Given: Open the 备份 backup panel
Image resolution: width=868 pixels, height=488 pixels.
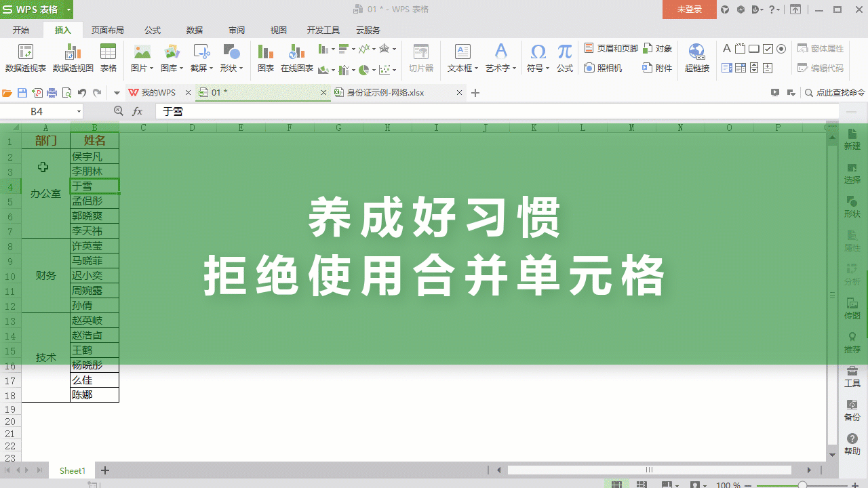Looking at the screenshot, I should 852,411.
